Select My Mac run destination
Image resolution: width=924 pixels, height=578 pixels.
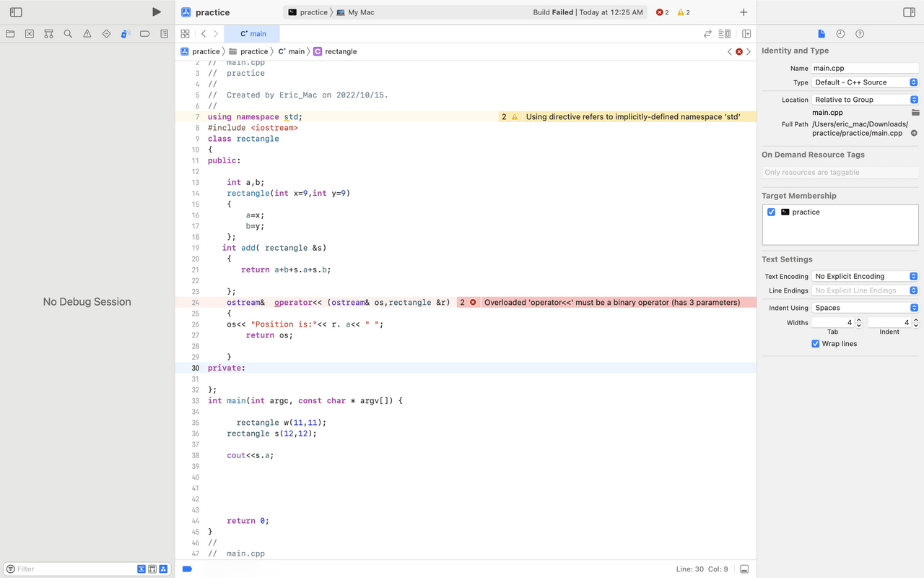point(355,12)
